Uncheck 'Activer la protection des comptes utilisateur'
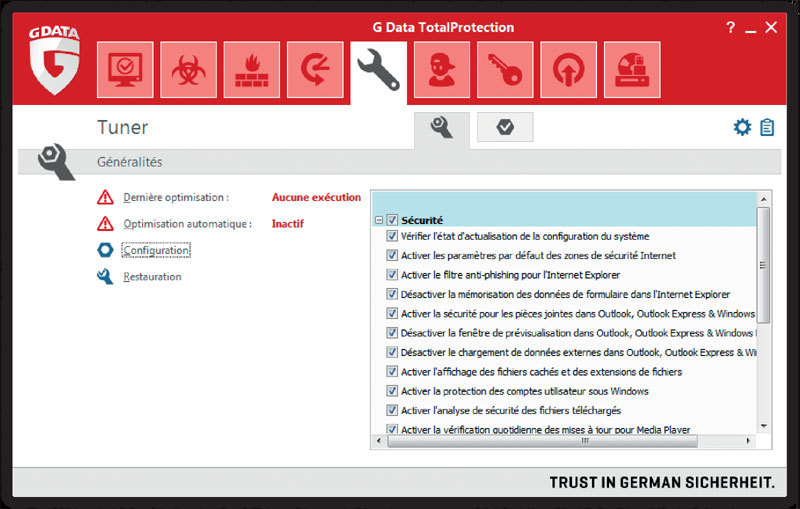The width and height of the screenshot is (800, 509). 392,391
